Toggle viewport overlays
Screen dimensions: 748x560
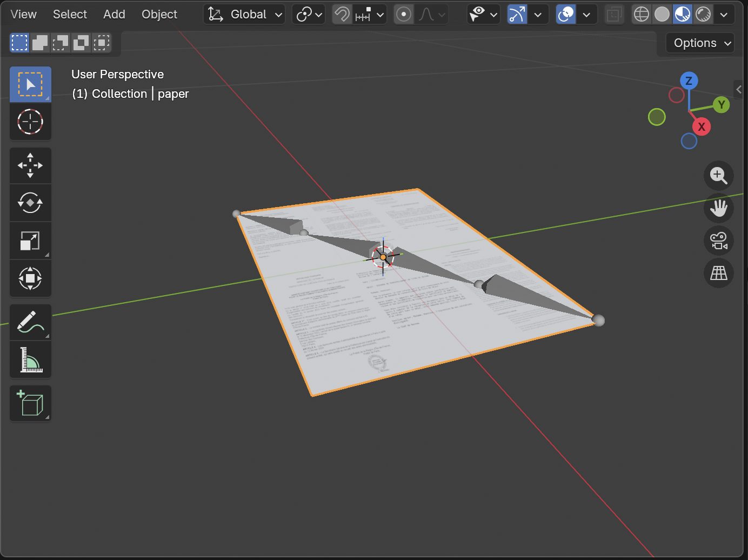(566, 15)
